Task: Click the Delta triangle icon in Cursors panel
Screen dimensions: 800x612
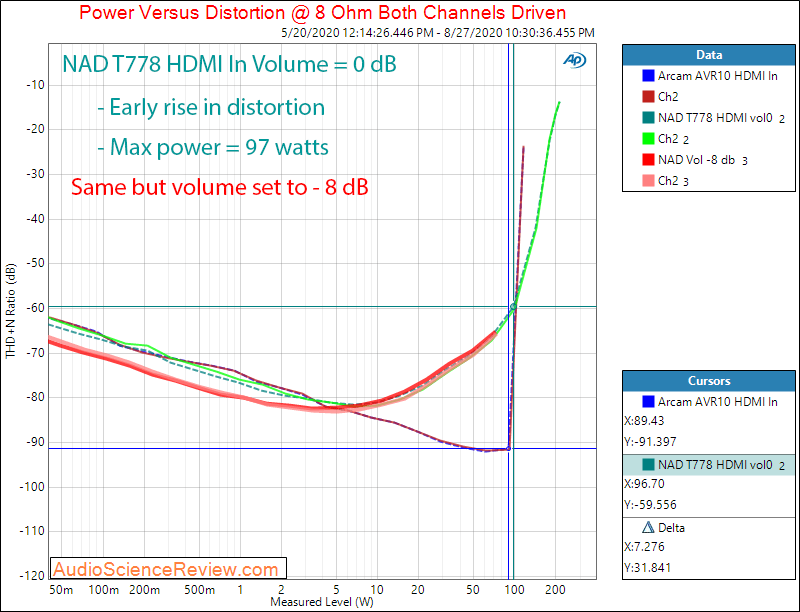Action: (648, 527)
